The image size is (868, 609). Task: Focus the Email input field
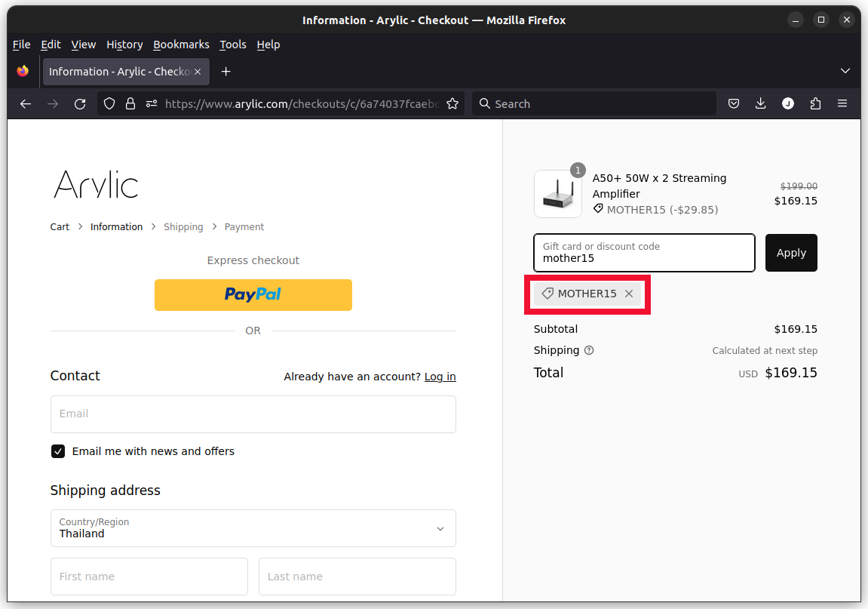[253, 414]
